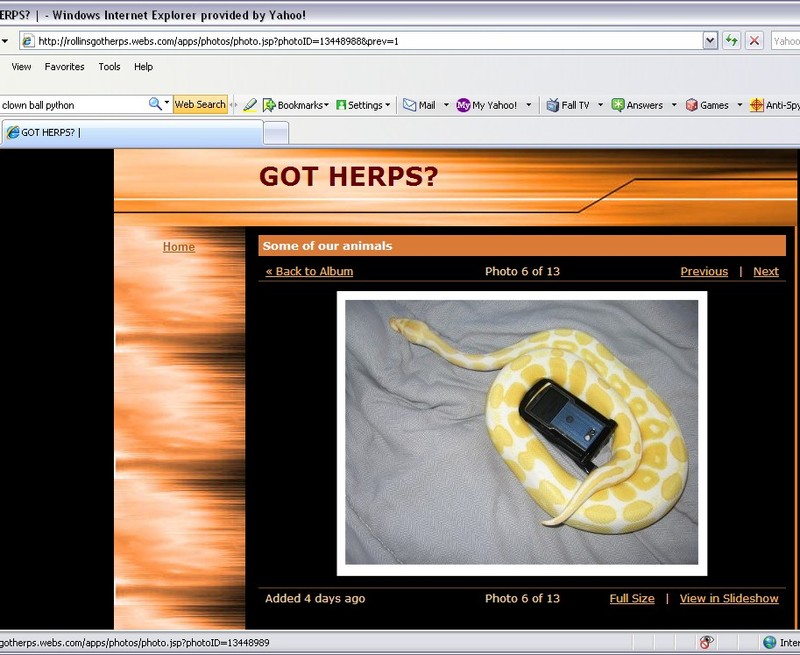Open the My Yahoo! dropdown arrow
Image resolution: width=800 pixels, height=655 pixels.
click(529, 105)
